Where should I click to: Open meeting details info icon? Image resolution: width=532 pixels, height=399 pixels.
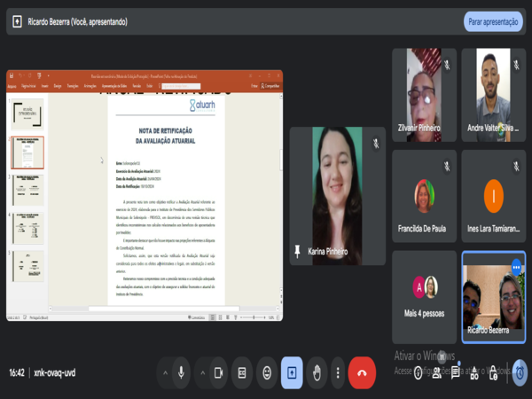418,373
